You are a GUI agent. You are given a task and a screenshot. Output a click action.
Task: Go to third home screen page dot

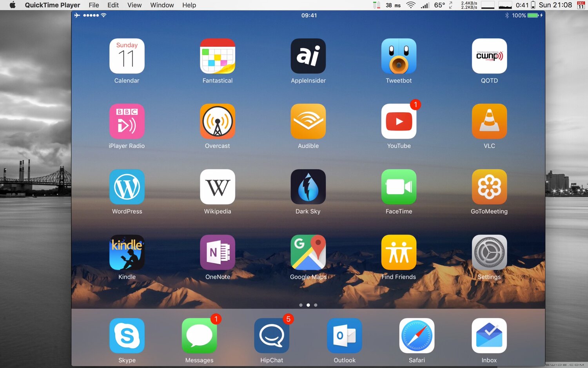tap(316, 305)
